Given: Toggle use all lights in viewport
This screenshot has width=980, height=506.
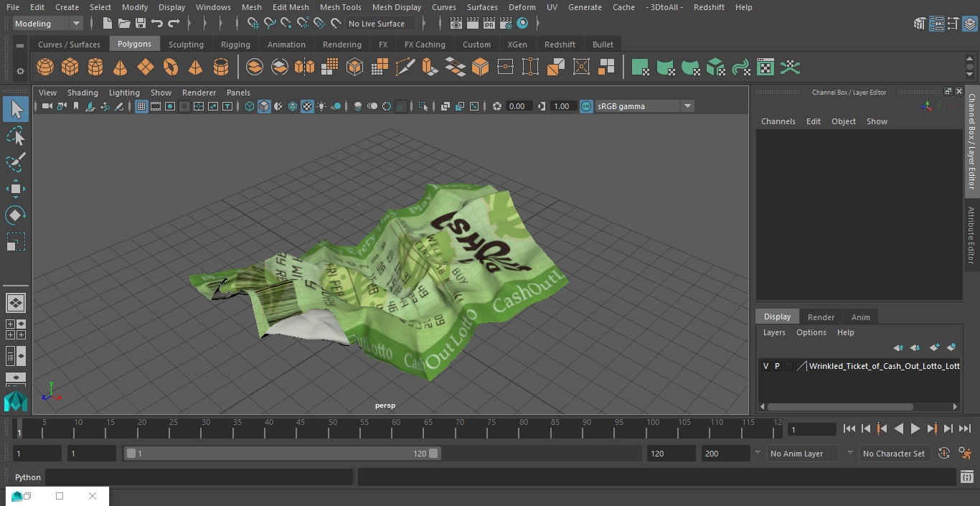Looking at the screenshot, I should [x=321, y=106].
